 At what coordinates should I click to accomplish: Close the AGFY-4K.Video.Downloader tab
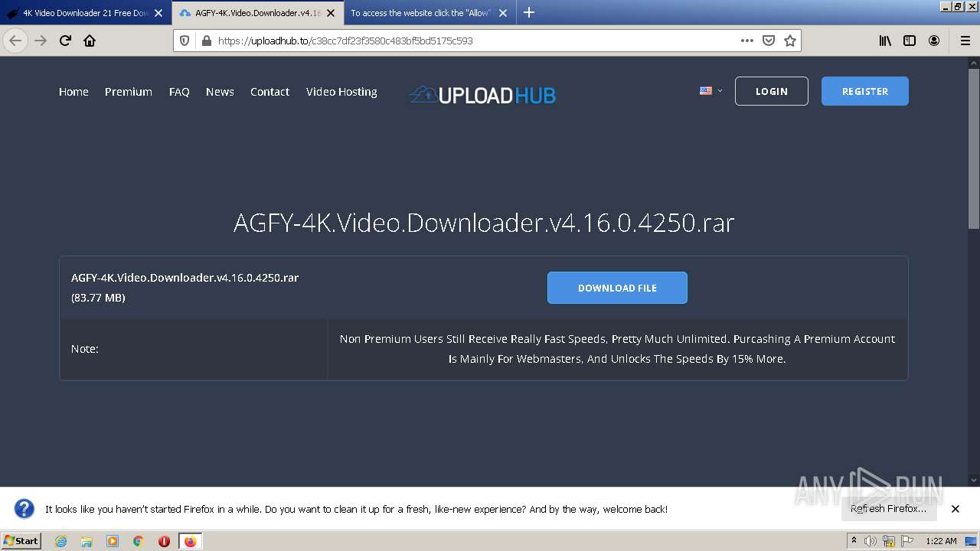(331, 13)
